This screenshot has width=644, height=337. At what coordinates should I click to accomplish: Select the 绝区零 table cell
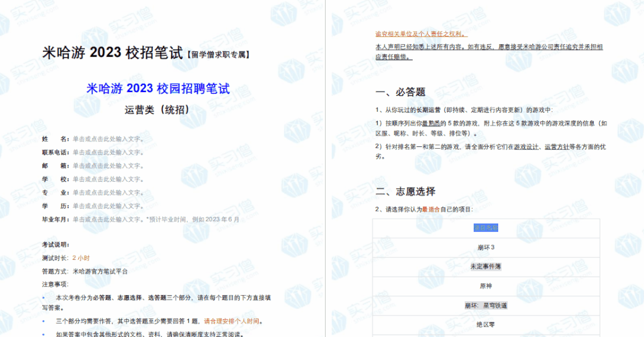[x=486, y=324]
